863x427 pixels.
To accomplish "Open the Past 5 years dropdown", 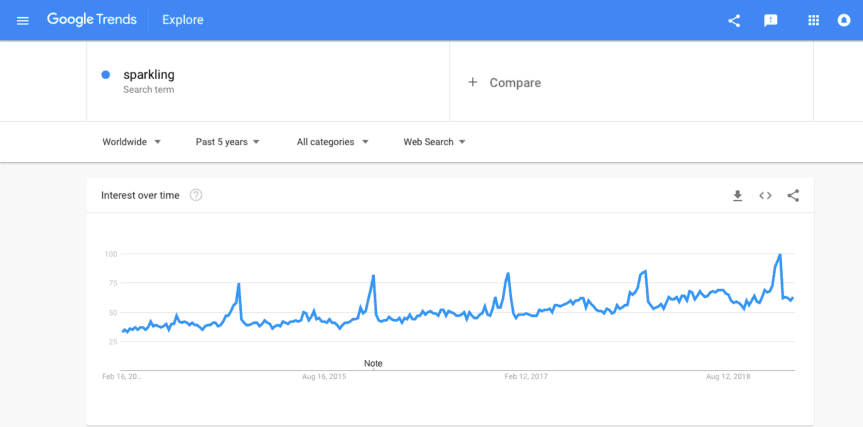I will pyautogui.click(x=228, y=142).
